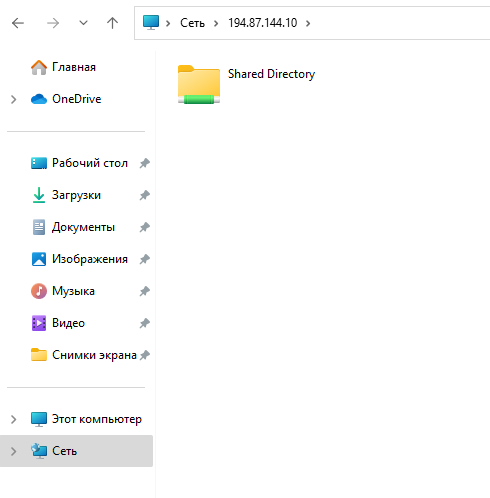The height and width of the screenshot is (498, 490).
Task: Toggle the pin next to Видео
Action: (145, 323)
